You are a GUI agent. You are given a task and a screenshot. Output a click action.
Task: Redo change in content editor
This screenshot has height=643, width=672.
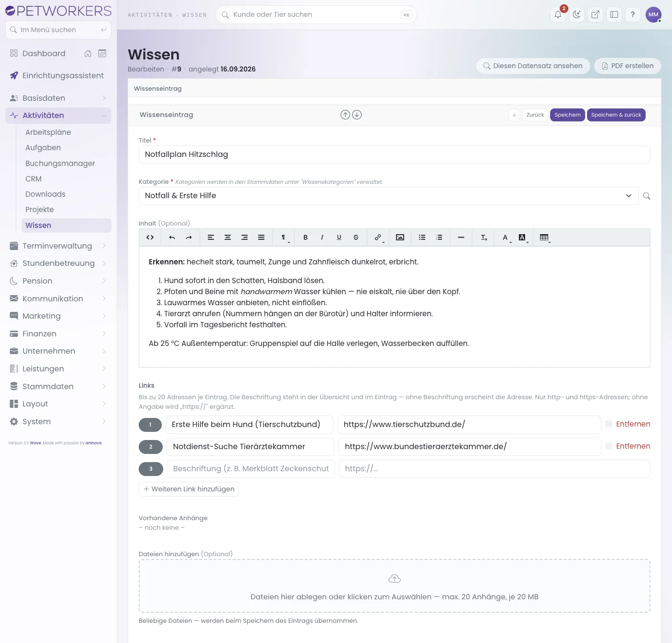point(189,238)
